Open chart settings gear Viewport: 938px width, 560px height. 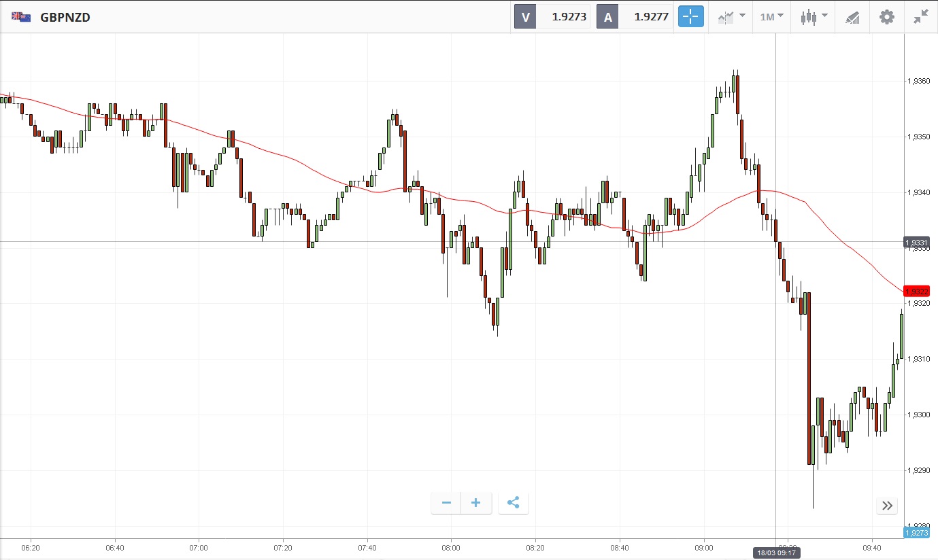pos(887,17)
